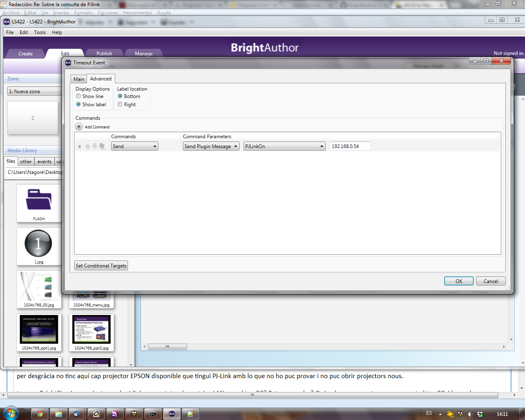Click the playlist horizontal scrollbar thumb

coord(167,347)
